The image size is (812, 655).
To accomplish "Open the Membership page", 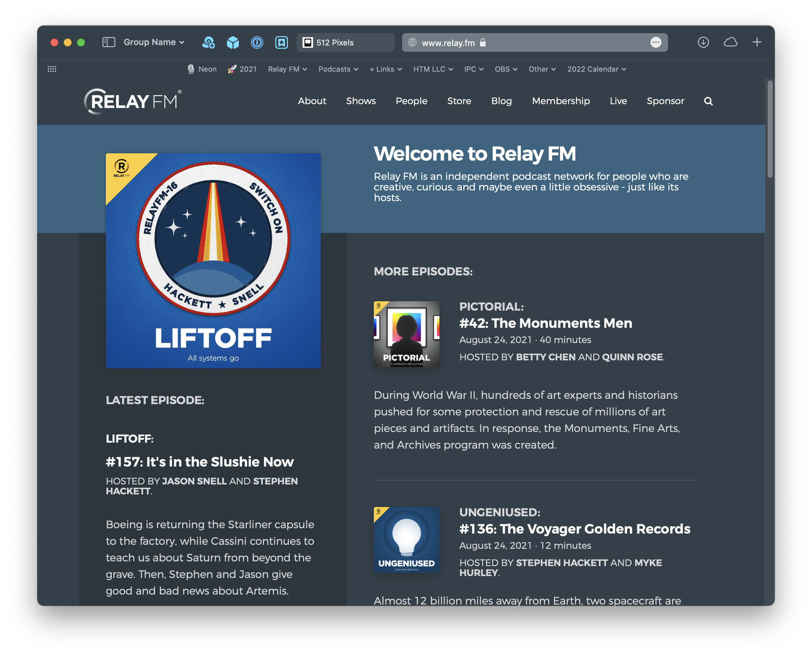I will (561, 101).
